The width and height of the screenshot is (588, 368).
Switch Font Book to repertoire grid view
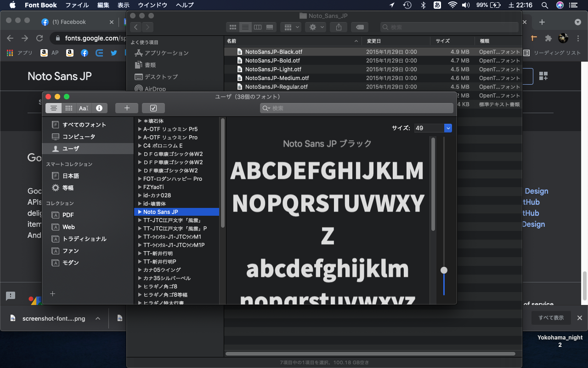pos(68,108)
